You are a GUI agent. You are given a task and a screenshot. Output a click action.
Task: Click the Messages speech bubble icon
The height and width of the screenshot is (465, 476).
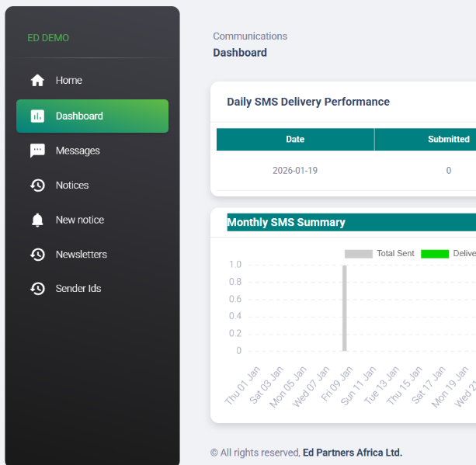pyautogui.click(x=37, y=151)
